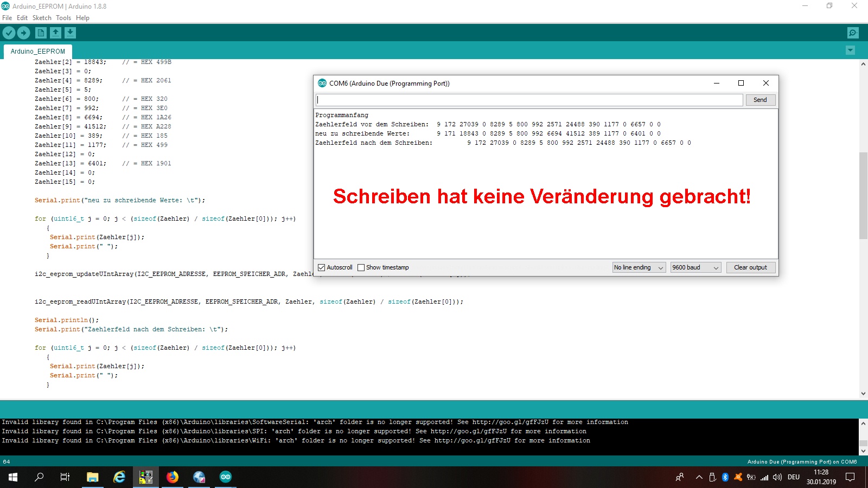Click the editor scrollbar up arrow
Image resolution: width=868 pixels, height=488 pixels.
tap(863, 64)
